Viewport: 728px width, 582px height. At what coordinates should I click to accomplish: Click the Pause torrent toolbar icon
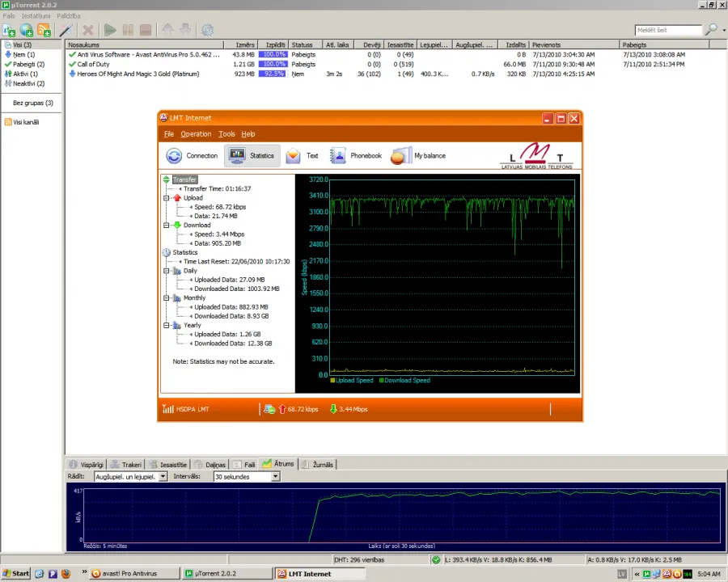tap(128, 31)
